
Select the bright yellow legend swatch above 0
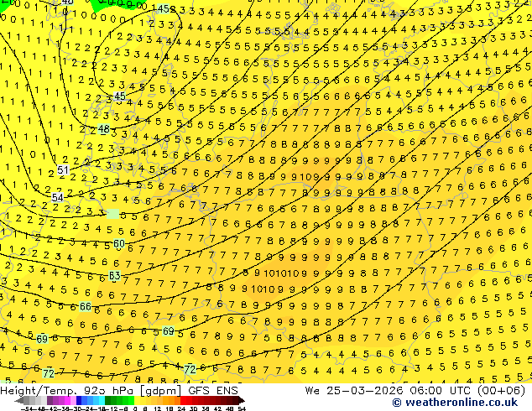point(137,401)
